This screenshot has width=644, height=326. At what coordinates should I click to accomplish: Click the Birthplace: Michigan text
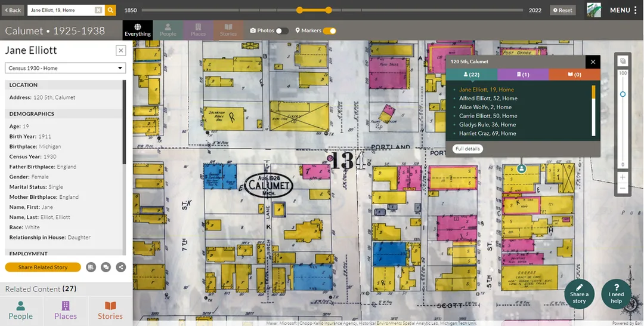click(x=35, y=146)
